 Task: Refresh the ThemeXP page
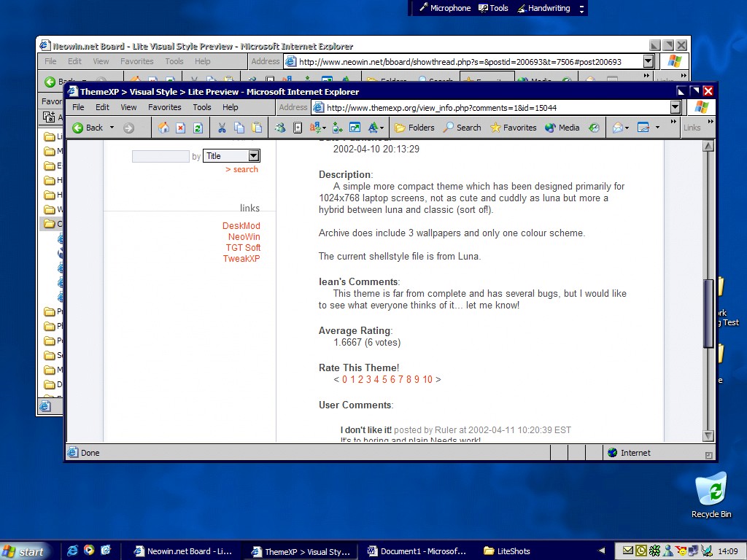(x=198, y=128)
